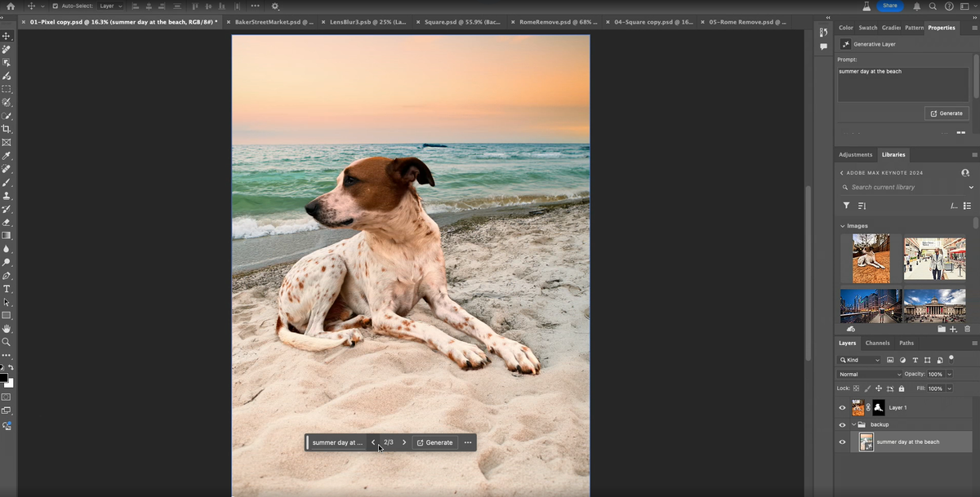Select the Hand tool
Image resolution: width=980 pixels, height=497 pixels.
pos(6,326)
